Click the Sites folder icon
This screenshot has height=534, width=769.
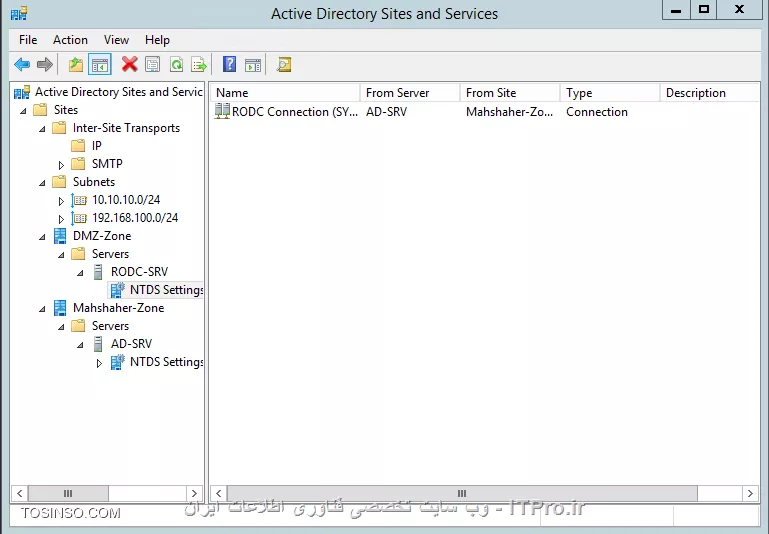point(40,110)
